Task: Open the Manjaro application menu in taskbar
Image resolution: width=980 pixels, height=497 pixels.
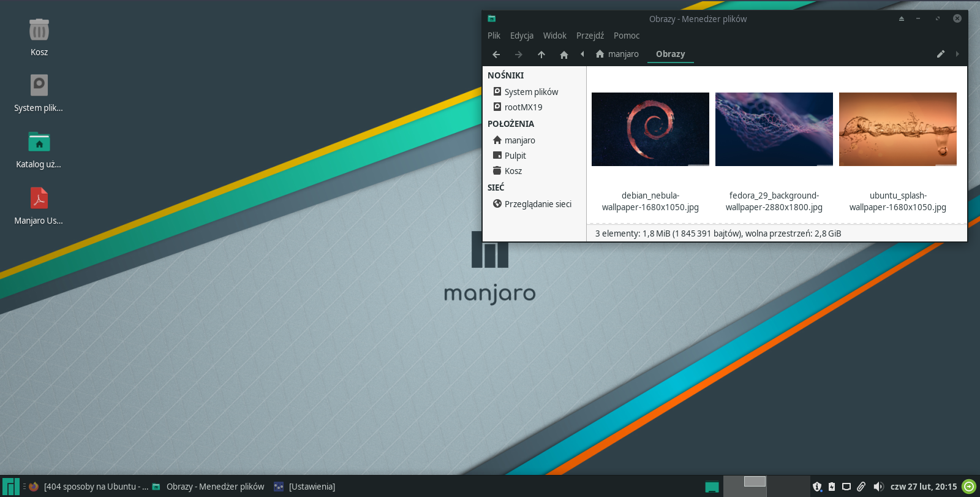Action: pyautogui.click(x=11, y=487)
